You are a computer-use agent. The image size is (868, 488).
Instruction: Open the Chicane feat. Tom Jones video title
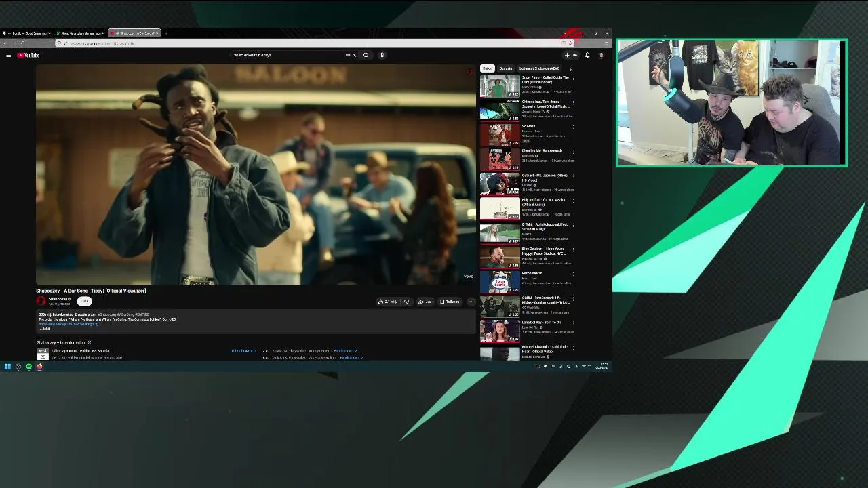pos(546,104)
